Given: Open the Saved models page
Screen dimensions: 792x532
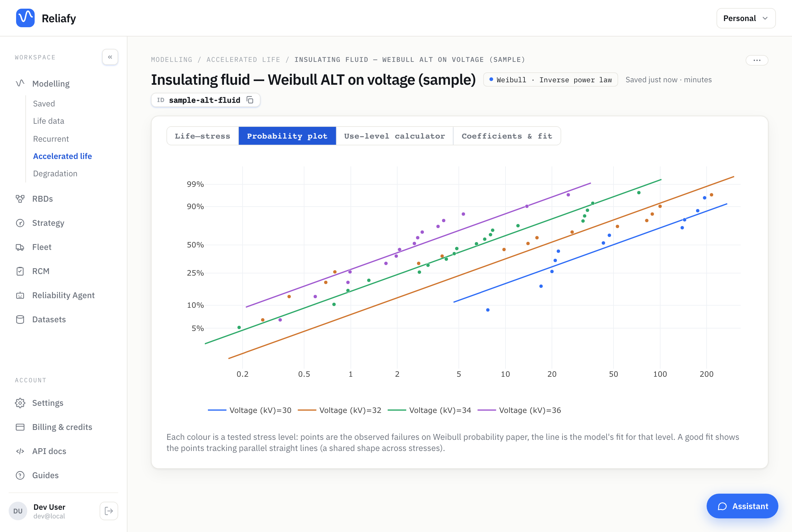Looking at the screenshot, I should 44,104.
